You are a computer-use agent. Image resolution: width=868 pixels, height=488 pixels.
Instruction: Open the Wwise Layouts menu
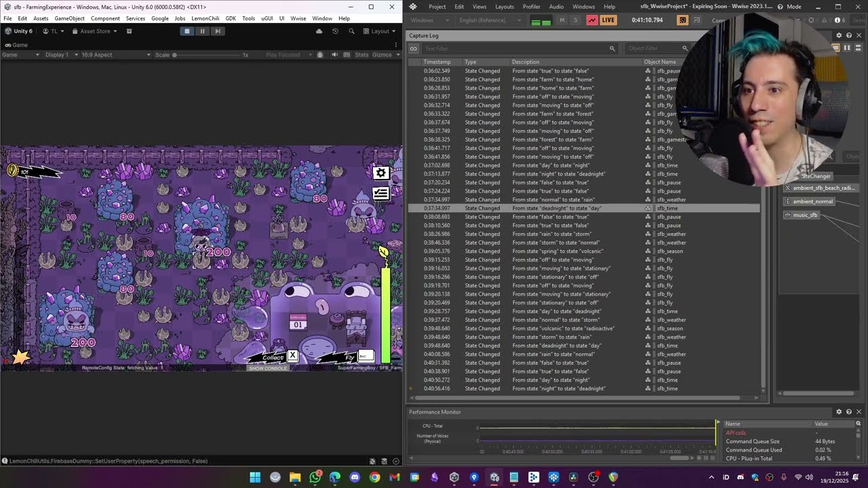[x=505, y=7]
